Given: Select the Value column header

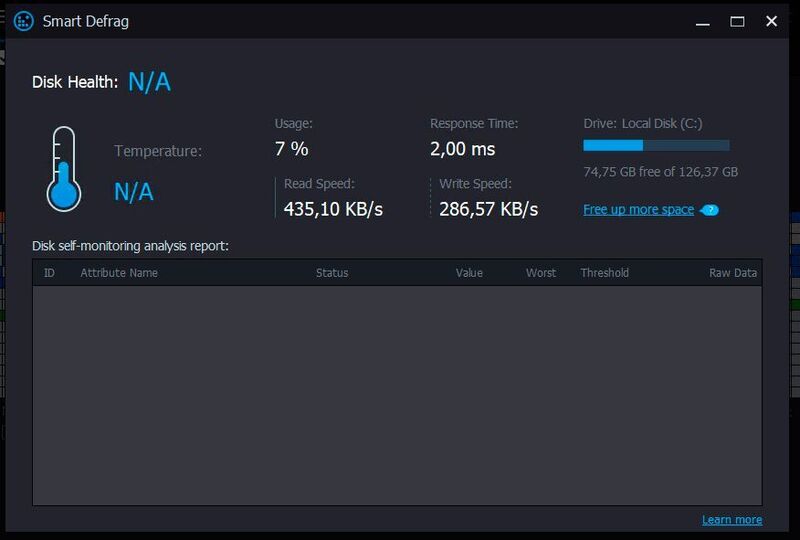Looking at the screenshot, I should point(469,273).
